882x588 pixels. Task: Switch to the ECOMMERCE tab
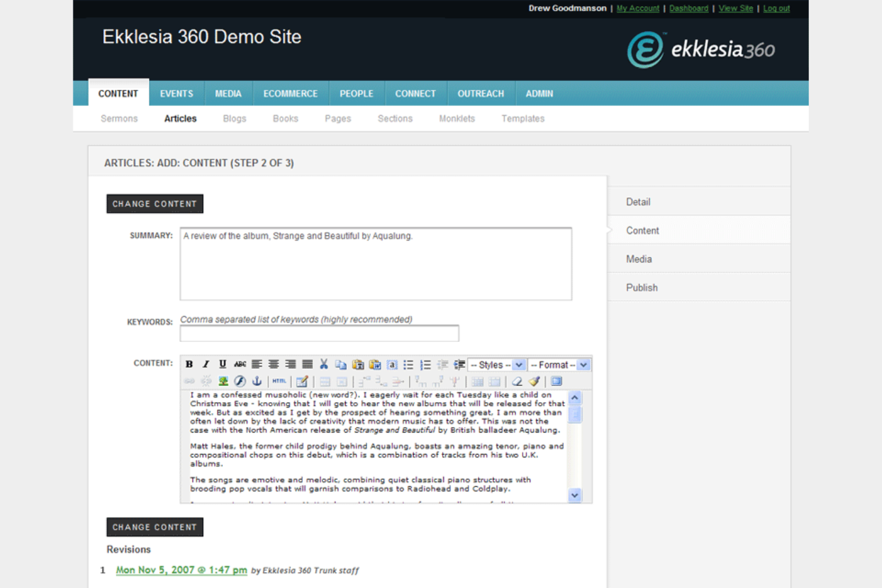[x=290, y=94]
